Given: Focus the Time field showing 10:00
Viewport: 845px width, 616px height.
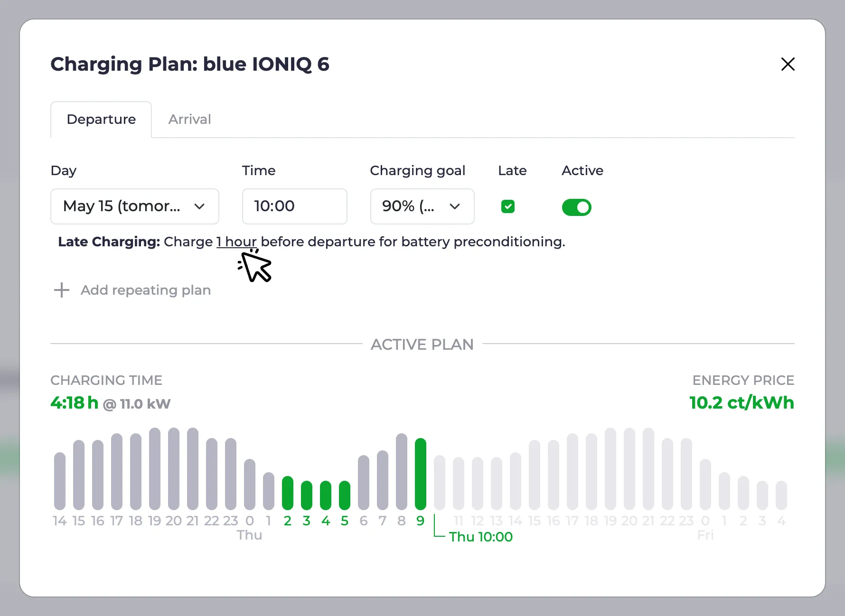Looking at the screenshot, I should point(294,206).
